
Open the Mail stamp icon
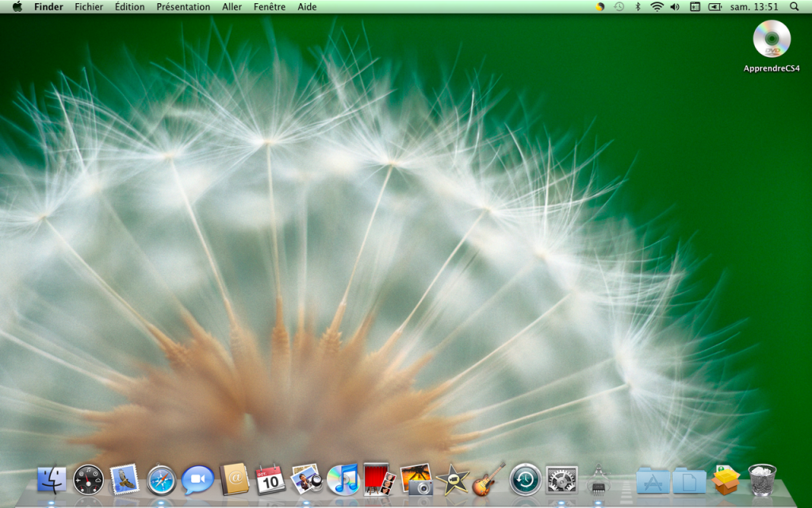[x=124, y=479]
